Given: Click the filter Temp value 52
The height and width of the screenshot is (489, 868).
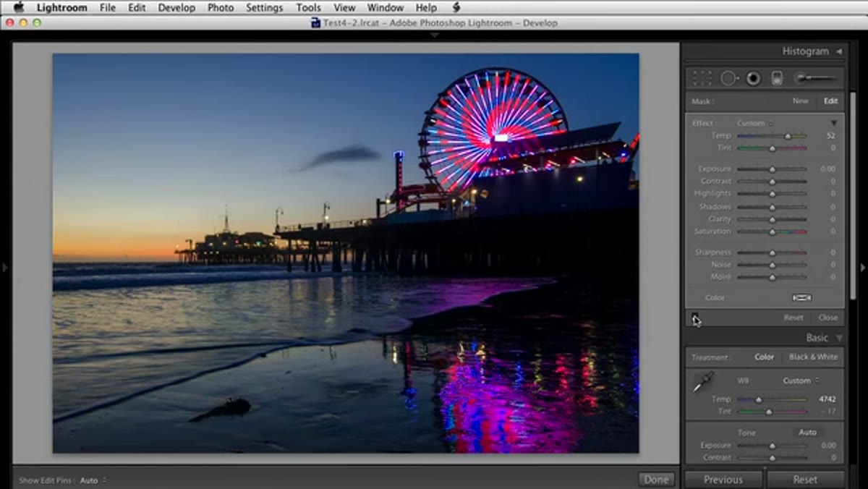Looking at the screenshot, I should point(831,136).
